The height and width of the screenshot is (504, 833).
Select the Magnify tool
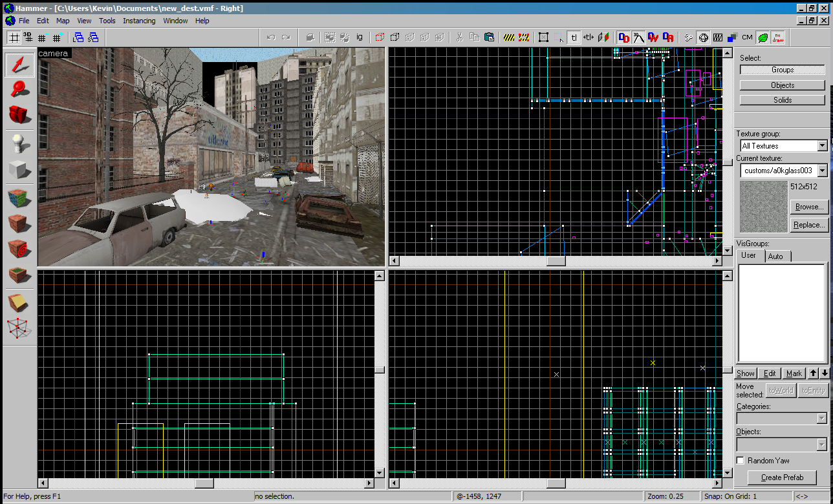pos(19,89)
